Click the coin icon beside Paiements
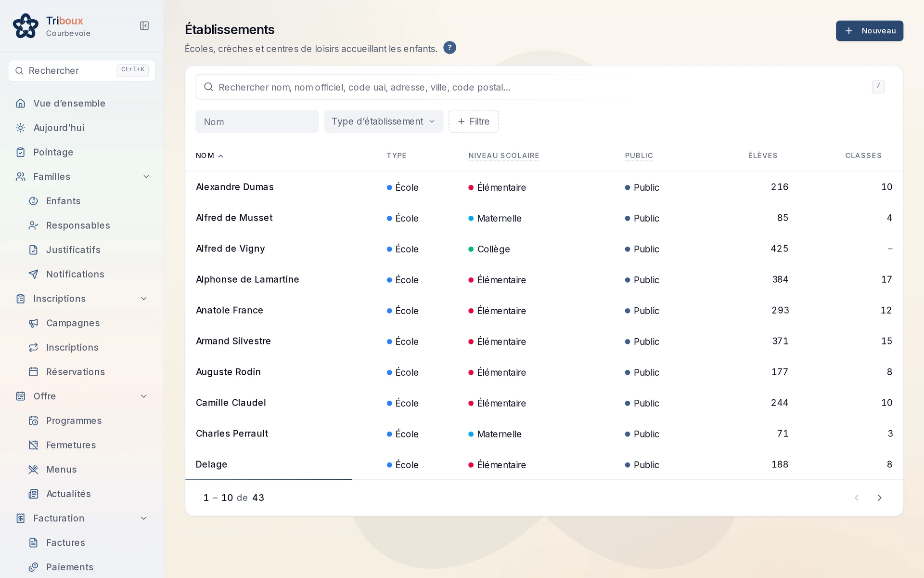Image resolution: width=924 pixels, height=578 pixels. tap(33, 567)
